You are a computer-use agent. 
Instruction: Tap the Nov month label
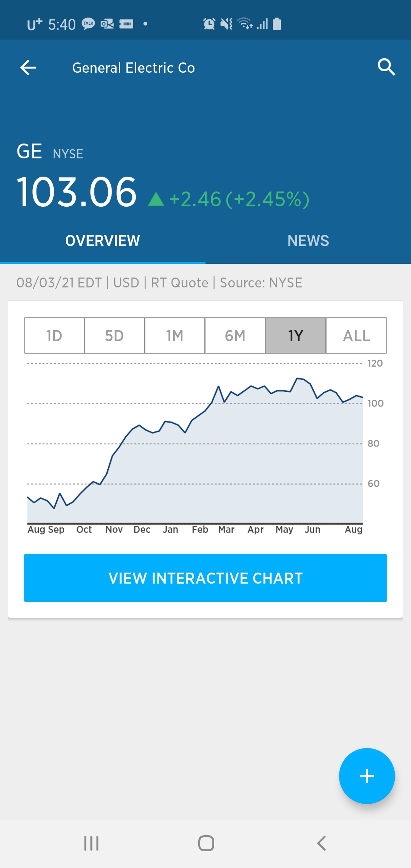click(114, 530)
